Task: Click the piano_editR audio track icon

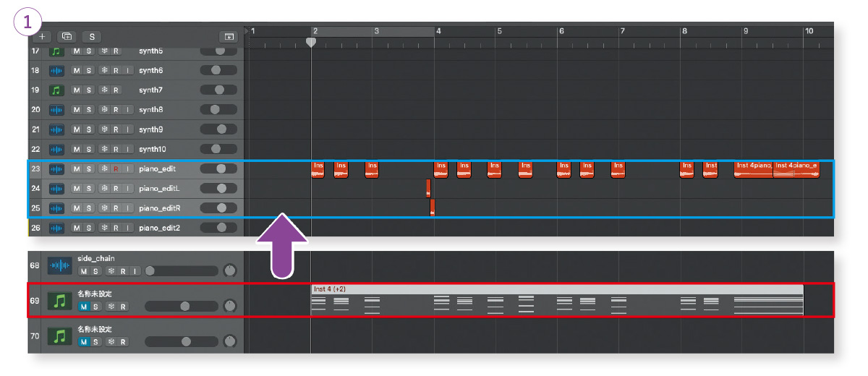Action: pos(56,208)
